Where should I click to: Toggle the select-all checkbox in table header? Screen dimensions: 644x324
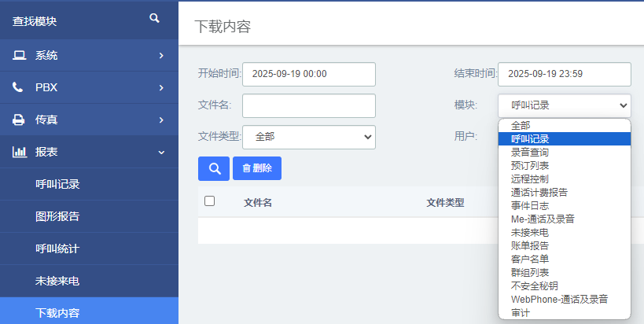click(209, 201)
